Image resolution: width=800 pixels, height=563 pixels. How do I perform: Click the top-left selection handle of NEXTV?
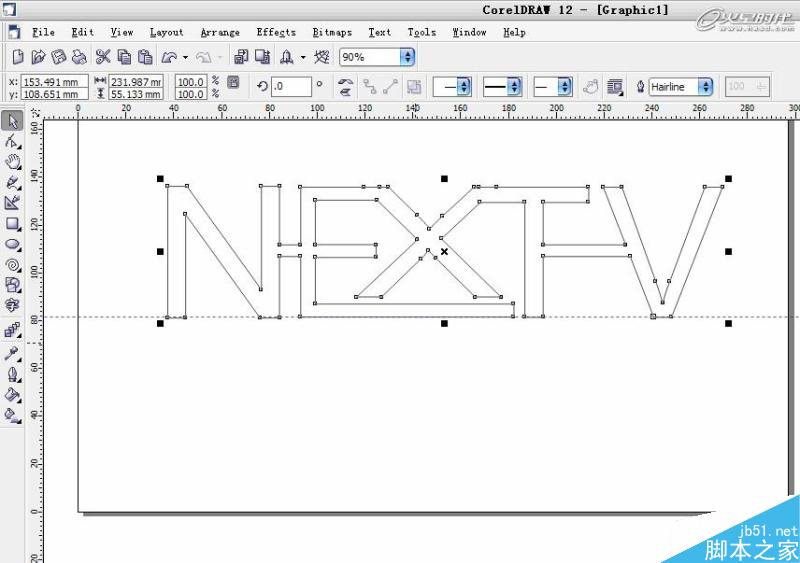[x=160, y=179]
